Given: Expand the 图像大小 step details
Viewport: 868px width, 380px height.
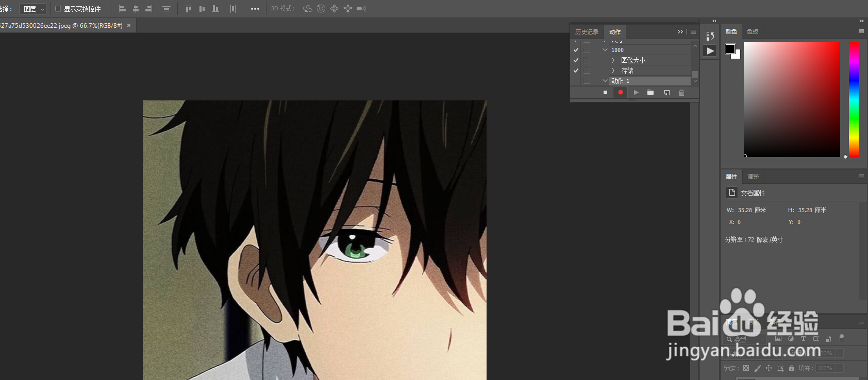Looking at the screenshot, I should click(613, 60).
